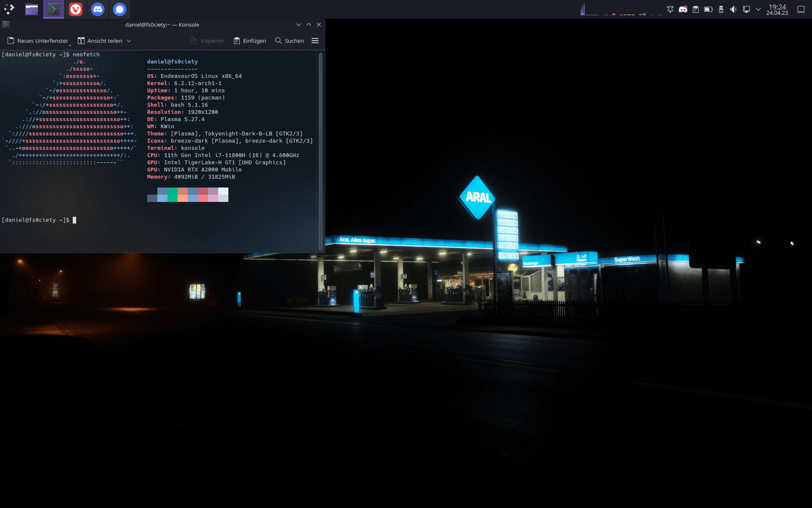812x508 pixels.
Task: Open the application launcher menu
Action: pos(9,9)
